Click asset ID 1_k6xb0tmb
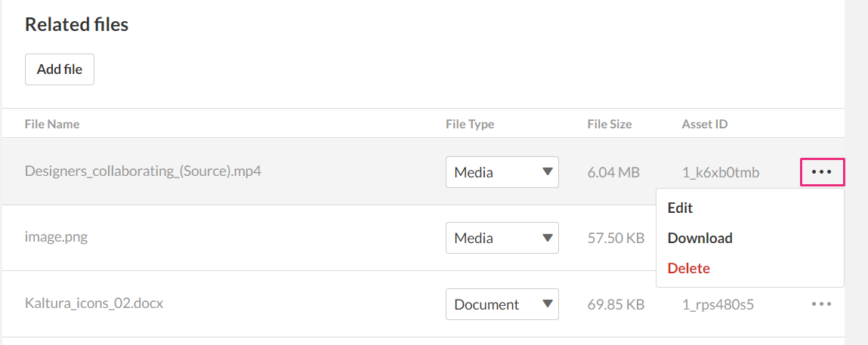The image size is (868, 345). [x=721, y=173]
